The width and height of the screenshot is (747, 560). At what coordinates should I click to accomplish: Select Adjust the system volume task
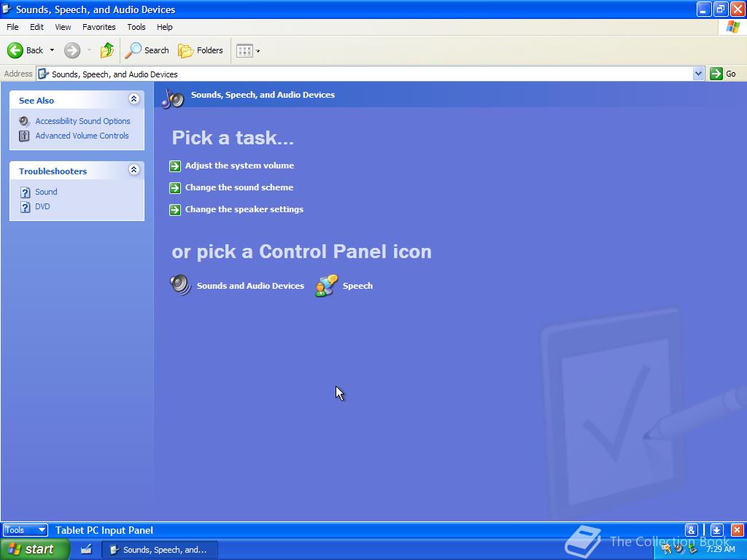point(239,166)
